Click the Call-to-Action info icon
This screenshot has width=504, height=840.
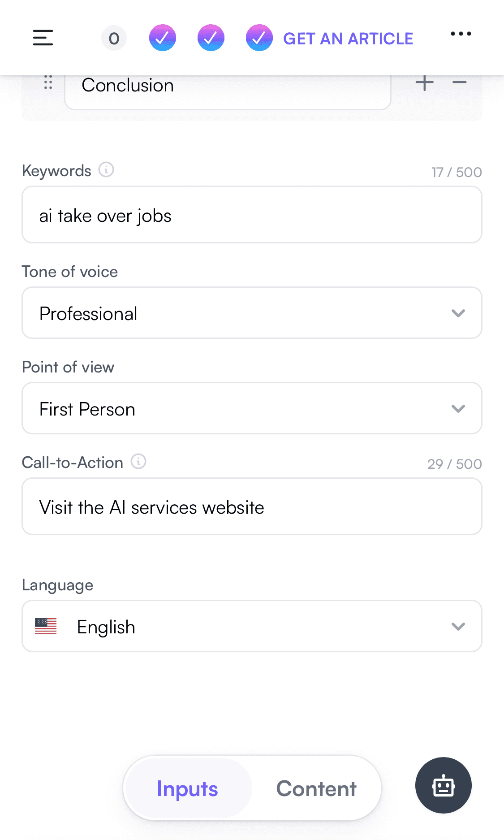(138, 461)
